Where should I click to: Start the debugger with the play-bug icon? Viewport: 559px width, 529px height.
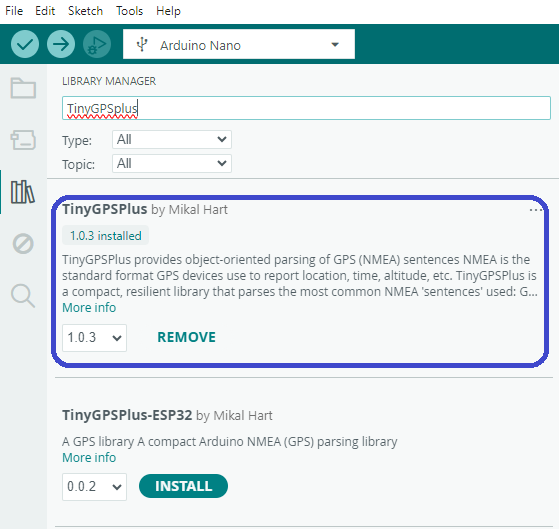tap(97, 44)
